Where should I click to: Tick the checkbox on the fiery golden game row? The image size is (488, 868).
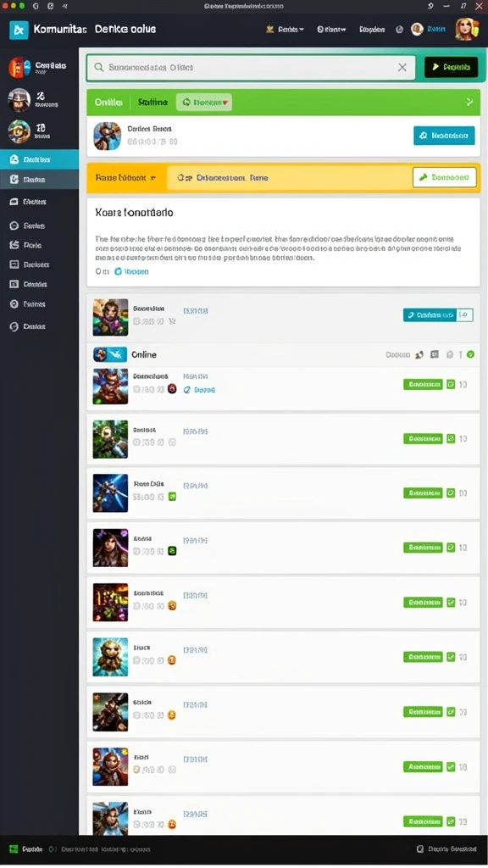coord(451,603)
